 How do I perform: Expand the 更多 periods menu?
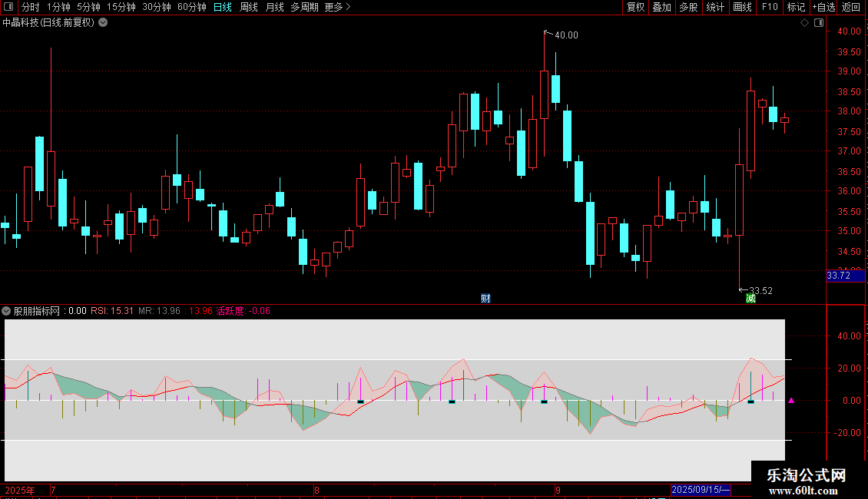coord(337,7)
